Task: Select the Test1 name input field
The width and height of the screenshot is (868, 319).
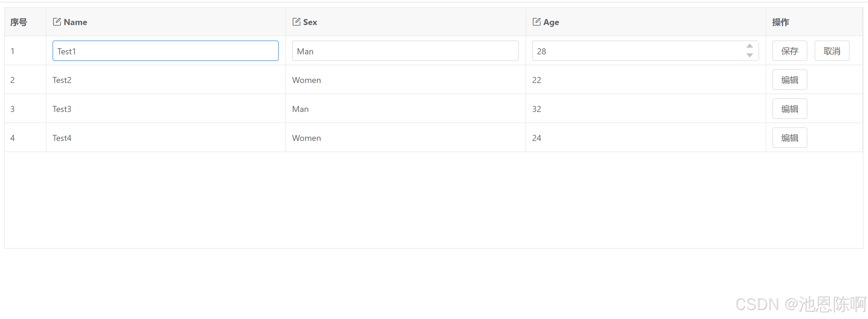Action: tap(165, 51)
